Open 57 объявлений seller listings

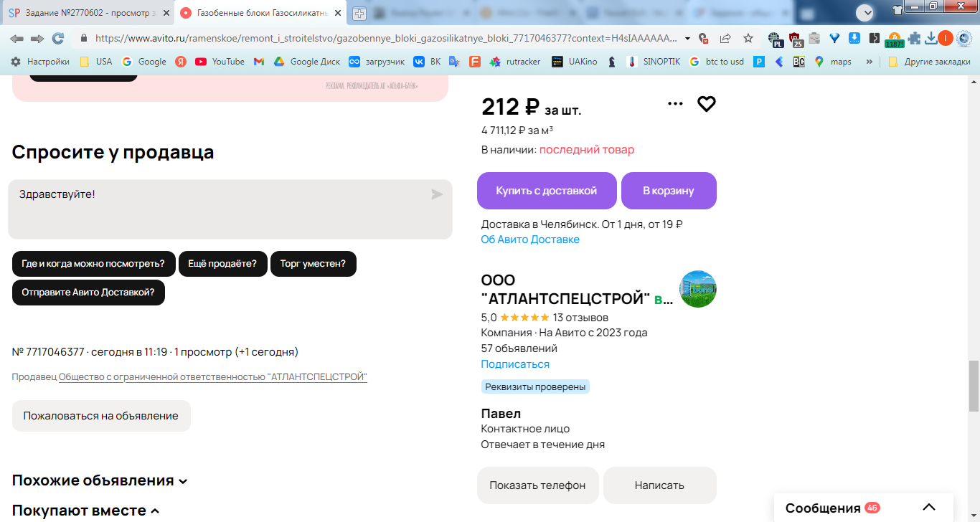pyautogui.click(x=519, y=348)
